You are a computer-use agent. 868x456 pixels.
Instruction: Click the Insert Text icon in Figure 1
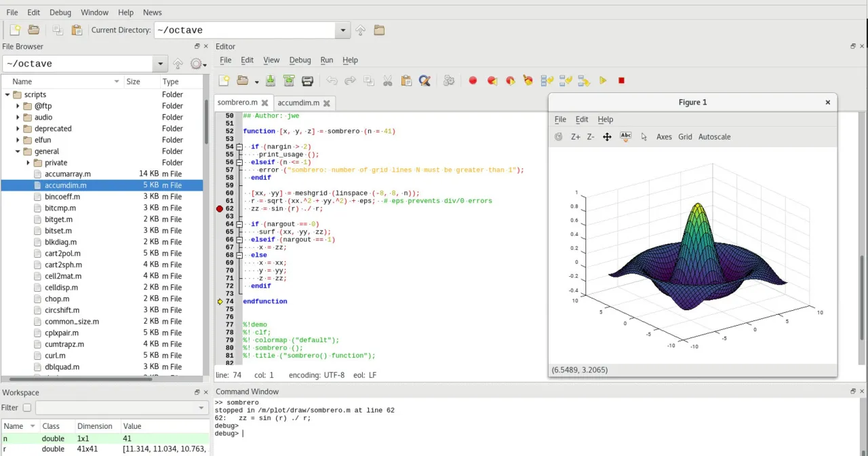[x=625, y=137]
